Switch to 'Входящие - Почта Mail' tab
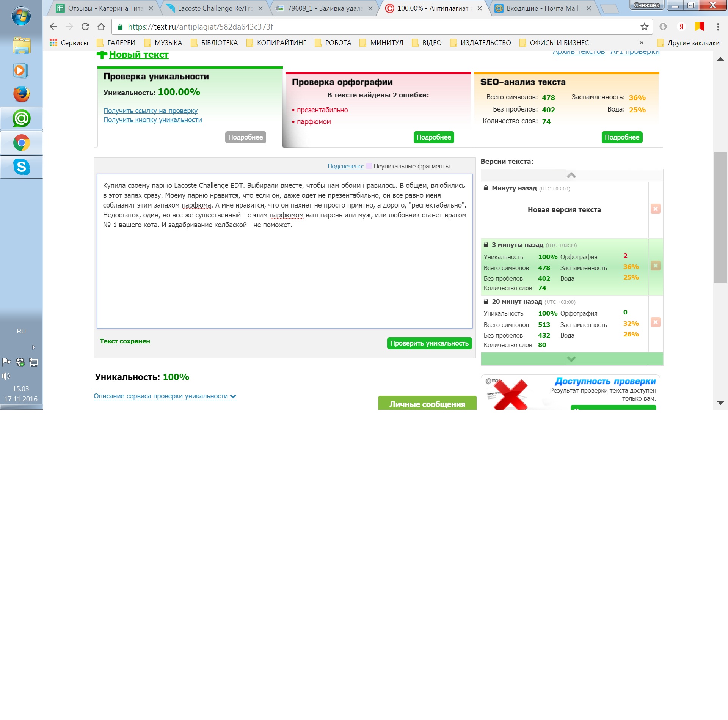The image size is (728, 720). pos(544,8)
